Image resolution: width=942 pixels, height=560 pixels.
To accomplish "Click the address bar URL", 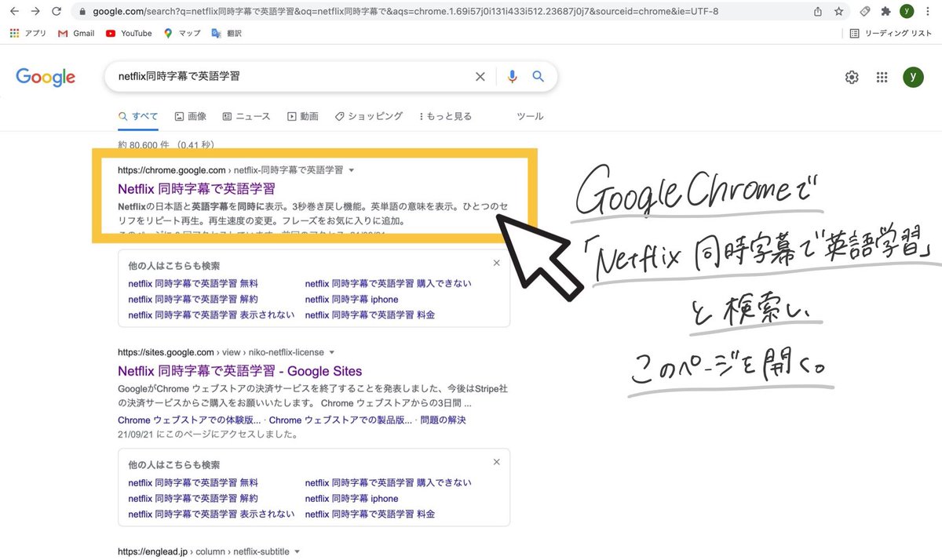I will pyautogui.click(x=405, y=12).
